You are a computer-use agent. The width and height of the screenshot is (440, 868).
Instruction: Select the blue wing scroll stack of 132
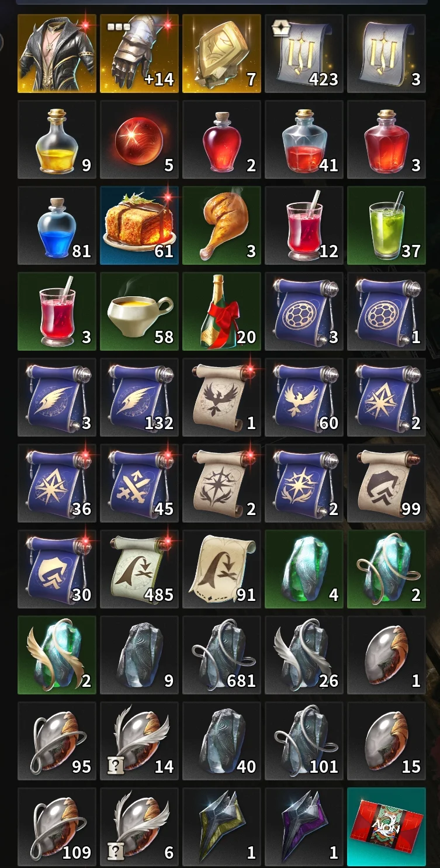click(139, 397)
